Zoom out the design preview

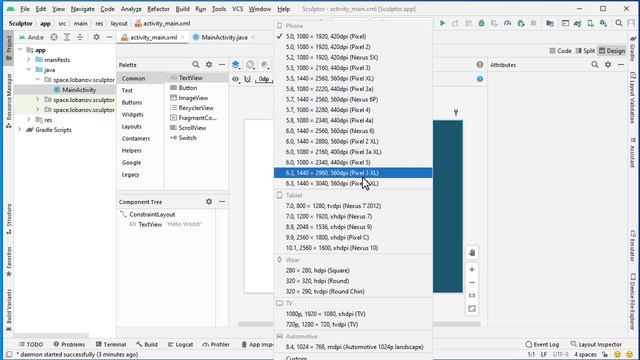[472, 282]
